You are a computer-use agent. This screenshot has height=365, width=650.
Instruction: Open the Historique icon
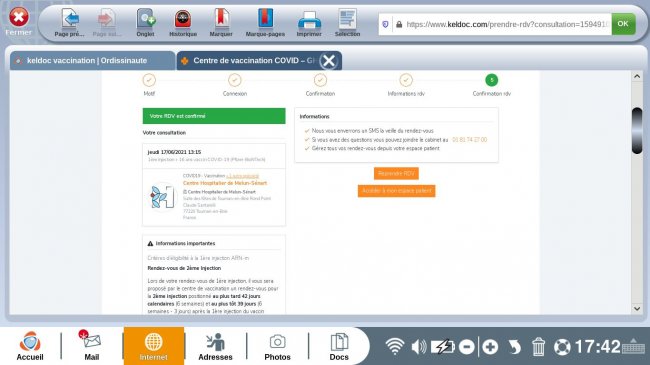pos(183,23)
